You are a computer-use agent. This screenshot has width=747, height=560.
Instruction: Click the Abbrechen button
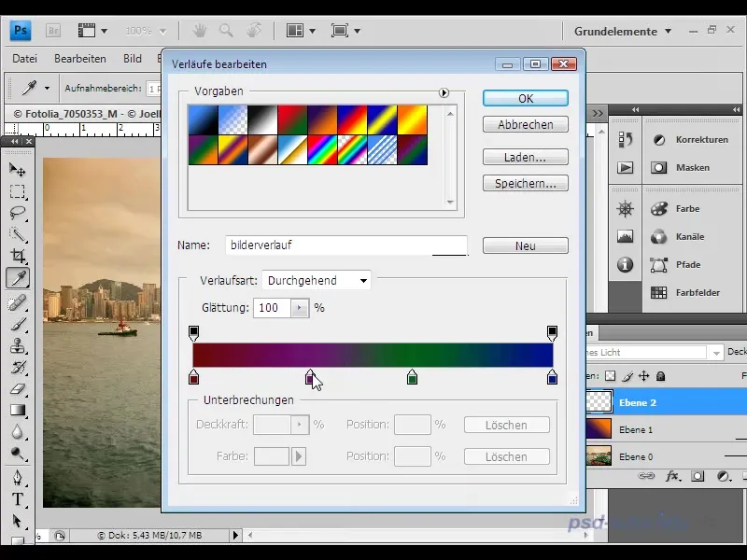tap(526, 124)
